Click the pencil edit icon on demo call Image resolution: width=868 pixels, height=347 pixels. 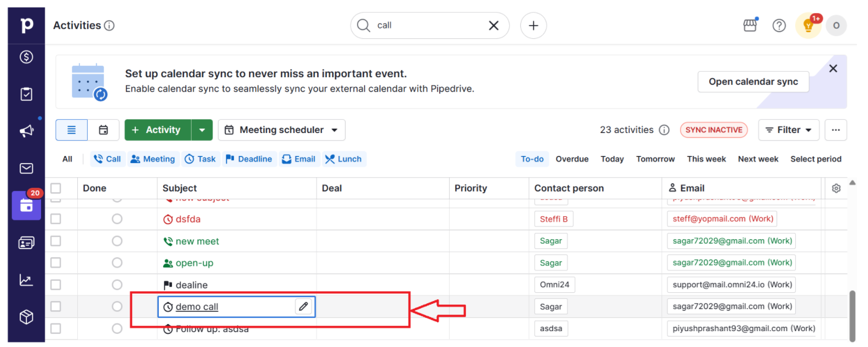click(303, 306)
